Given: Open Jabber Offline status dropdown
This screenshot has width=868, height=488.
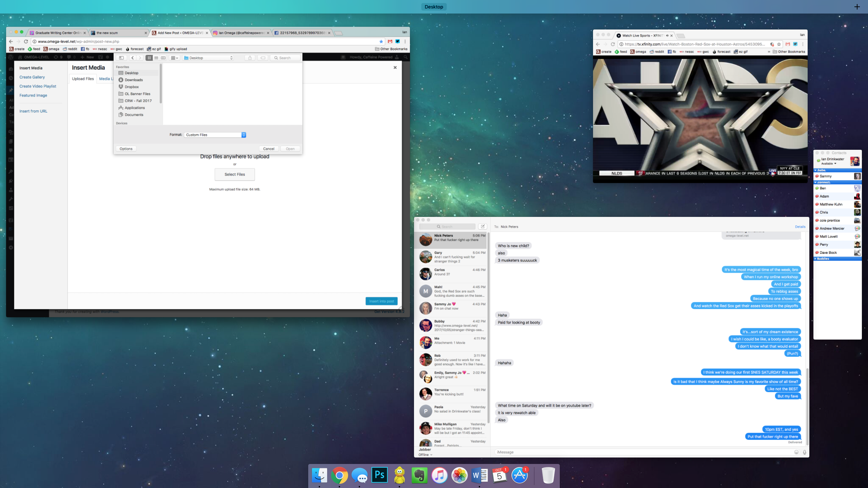Looking at the screenshot, I should 425,455.
